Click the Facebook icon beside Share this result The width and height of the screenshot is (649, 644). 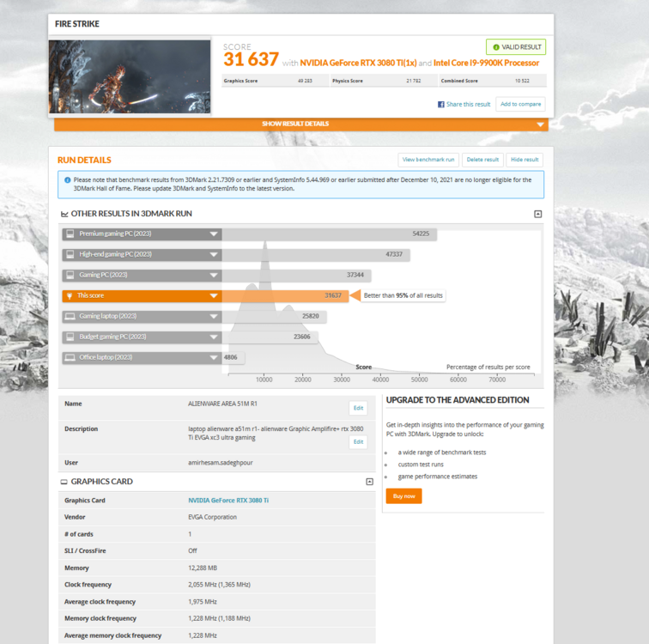pos(441,104)
